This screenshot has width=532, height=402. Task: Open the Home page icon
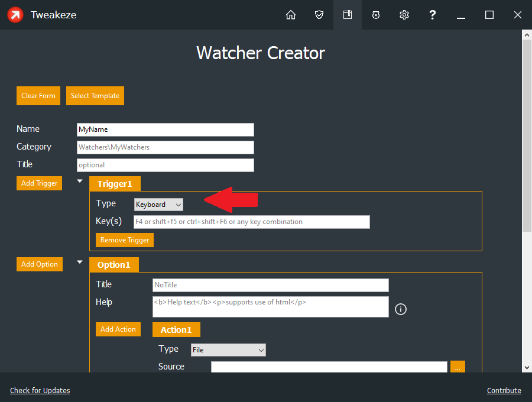291,15
